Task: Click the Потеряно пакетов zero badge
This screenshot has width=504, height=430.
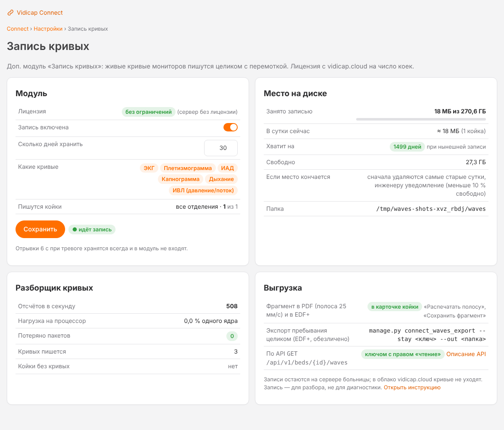Action: pyautogui.click(x=232, y=336)
